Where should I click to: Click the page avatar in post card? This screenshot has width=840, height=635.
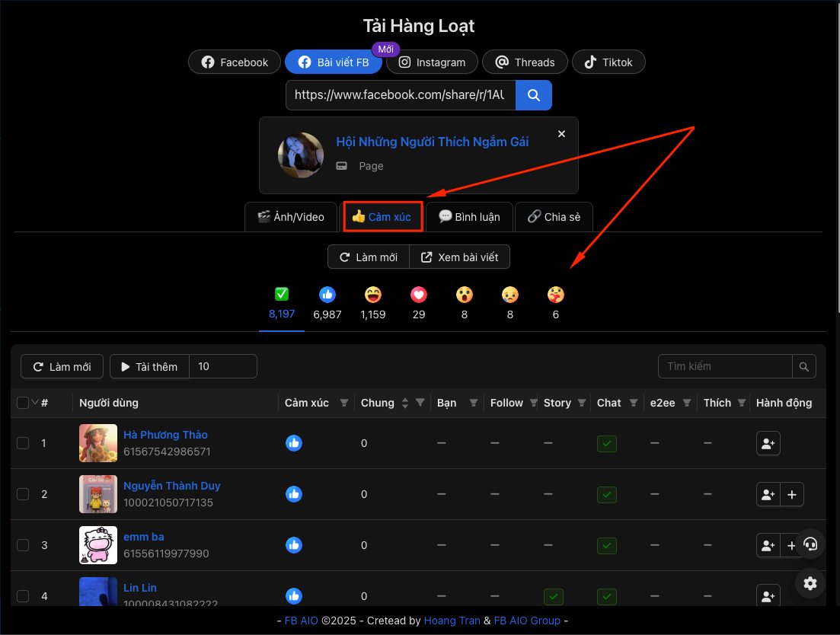click(301, 155)
